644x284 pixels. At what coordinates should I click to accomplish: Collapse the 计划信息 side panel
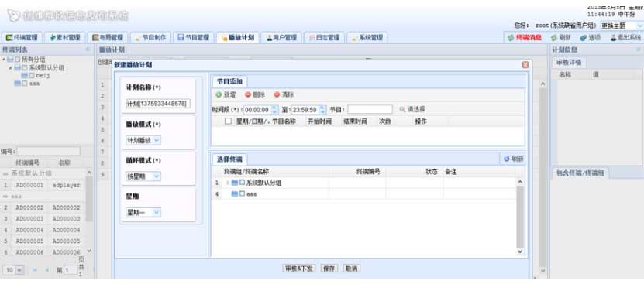coord(639,50)
